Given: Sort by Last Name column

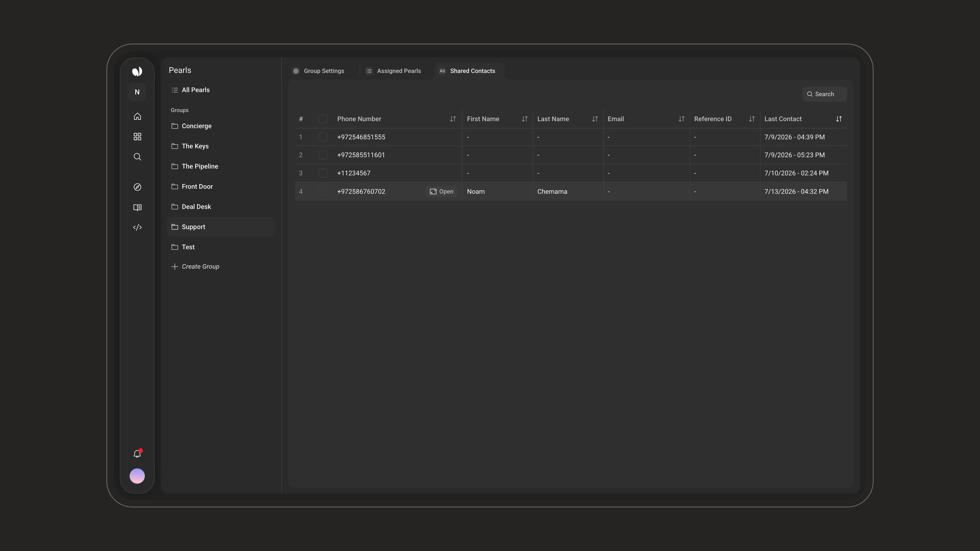Looking at the screenshot, I should [x=595, y=119].
